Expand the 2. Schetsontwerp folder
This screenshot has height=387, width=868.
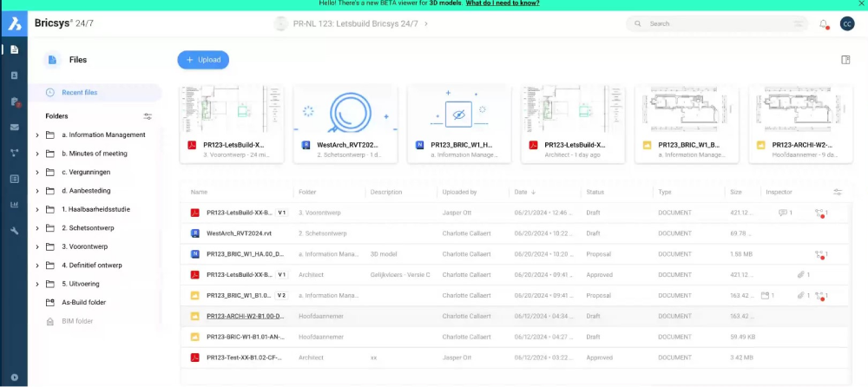(37, 228)
